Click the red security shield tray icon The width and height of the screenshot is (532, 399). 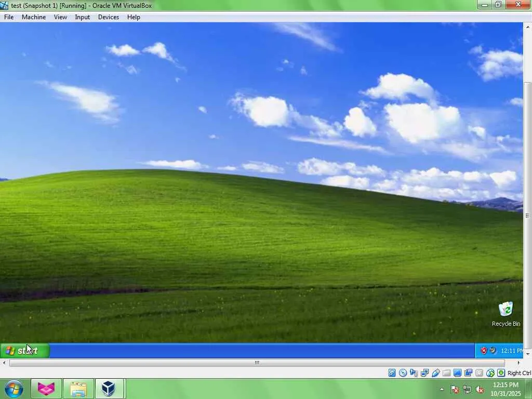pos(484,351)
